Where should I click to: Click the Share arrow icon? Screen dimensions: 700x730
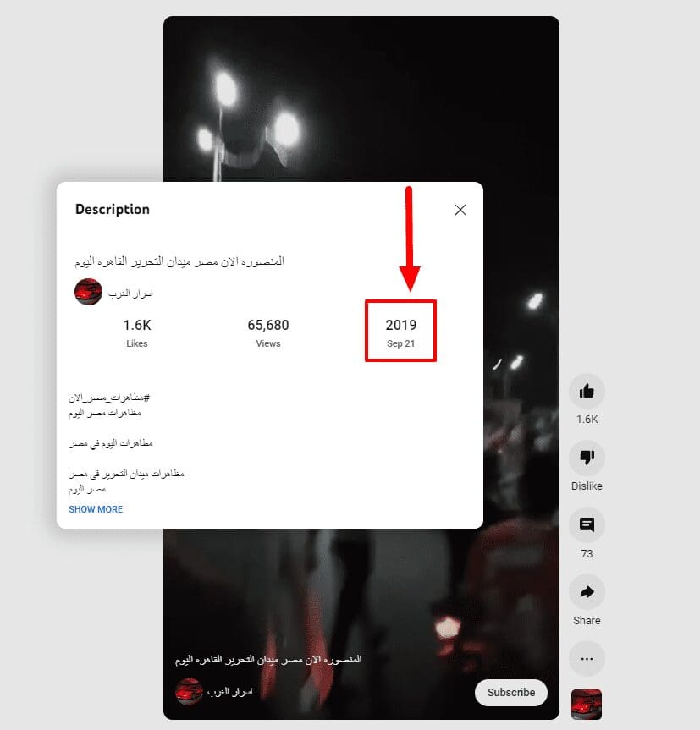click(x=587, y=592)
